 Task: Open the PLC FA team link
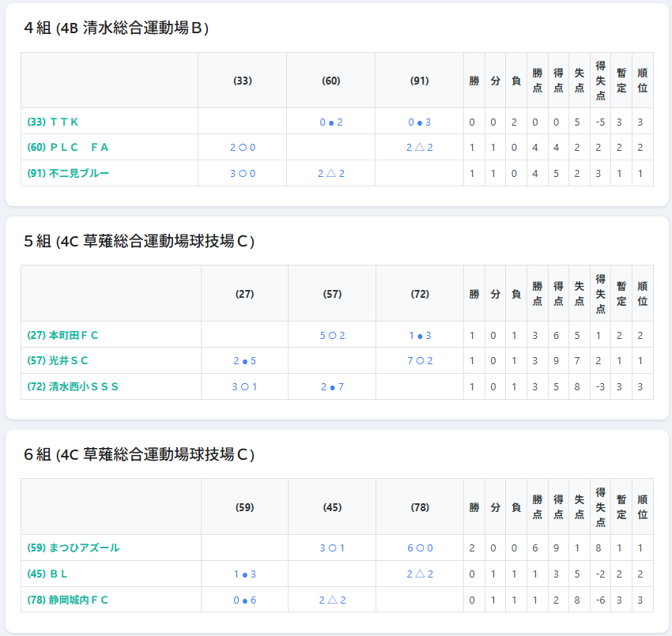pos(67,147)
